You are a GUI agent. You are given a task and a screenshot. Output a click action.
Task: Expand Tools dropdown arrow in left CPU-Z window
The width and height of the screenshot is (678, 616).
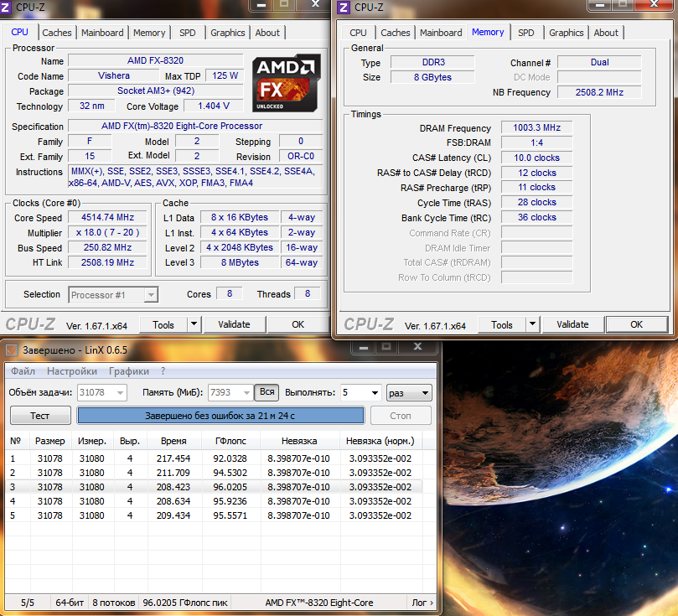click(x=194, y=324)
